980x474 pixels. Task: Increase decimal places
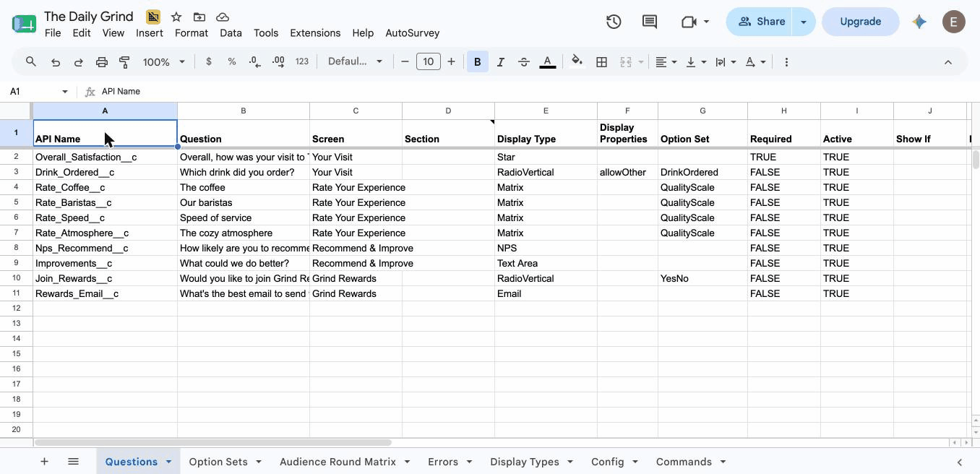click(278, 62)
